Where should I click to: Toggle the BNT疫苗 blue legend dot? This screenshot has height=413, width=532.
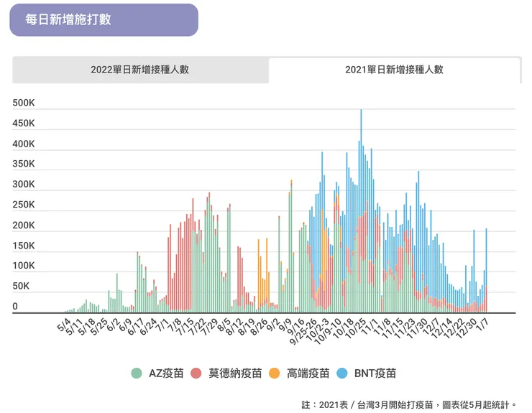click(x=342, y=373)
